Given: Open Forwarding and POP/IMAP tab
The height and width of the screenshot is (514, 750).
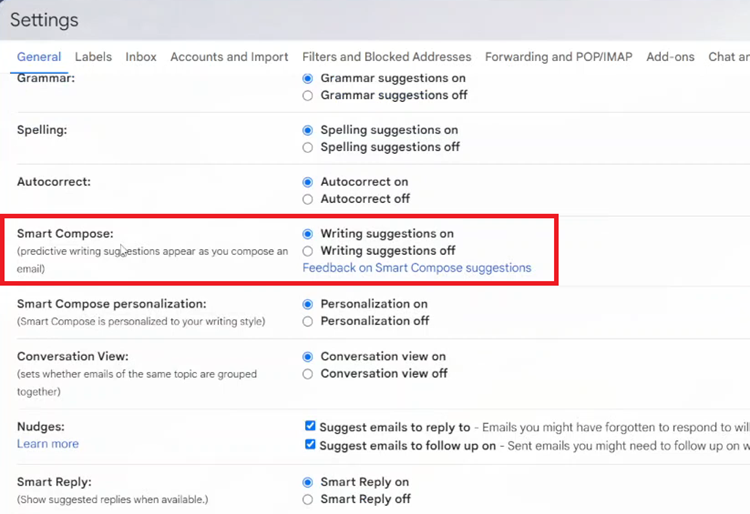Looking at the screenshot, I should coord(558,57).
